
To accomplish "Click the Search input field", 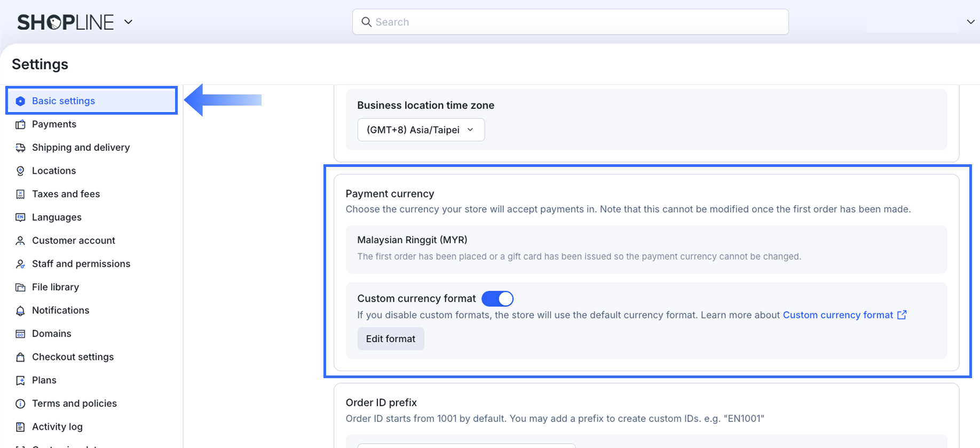I will 570,22.
